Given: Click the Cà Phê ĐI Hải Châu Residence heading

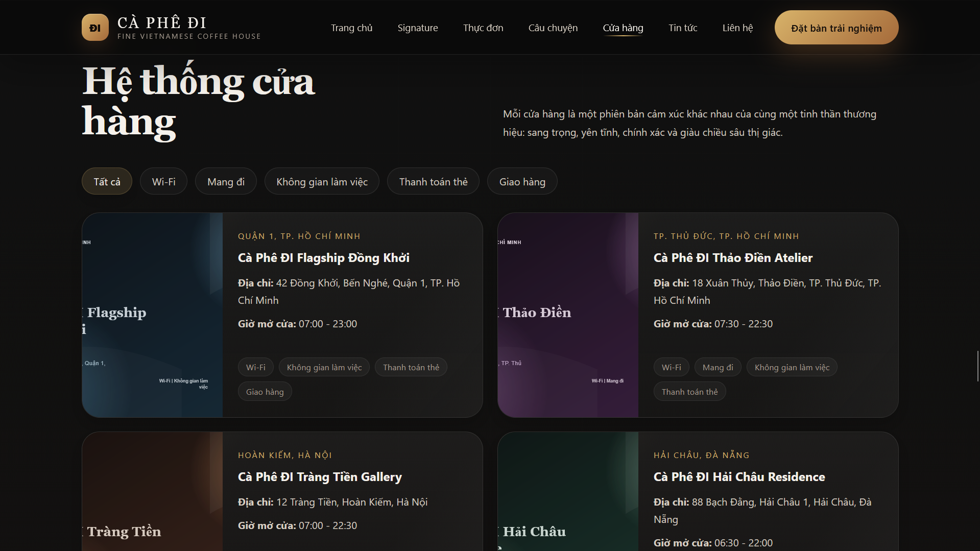Looking at the screenshot, I should 739,477.
